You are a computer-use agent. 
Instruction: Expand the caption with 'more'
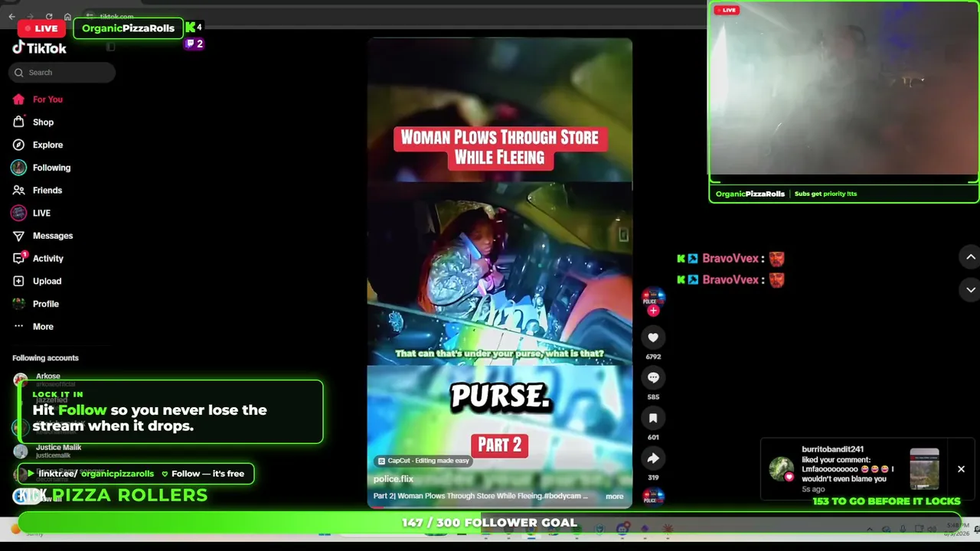(615, 497)
